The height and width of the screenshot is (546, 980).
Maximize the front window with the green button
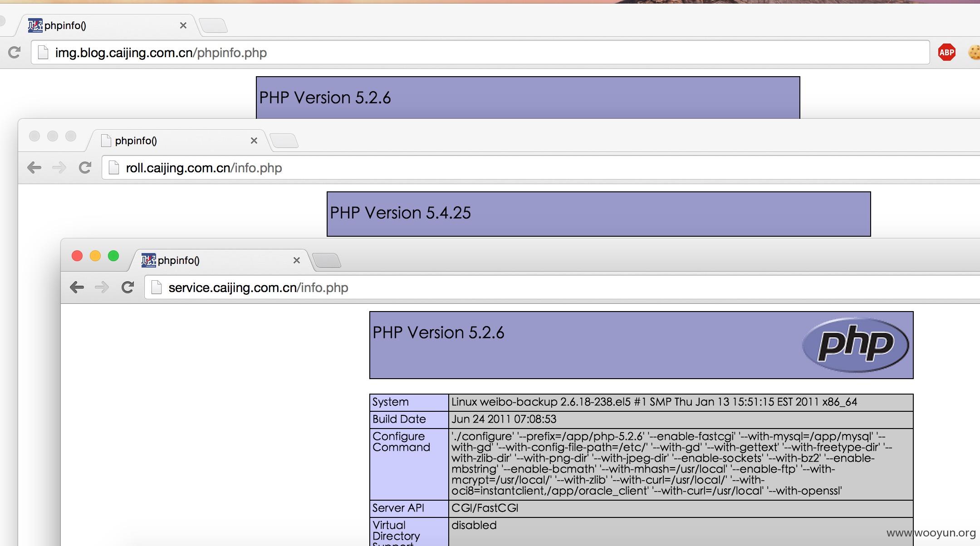point(113,256)
